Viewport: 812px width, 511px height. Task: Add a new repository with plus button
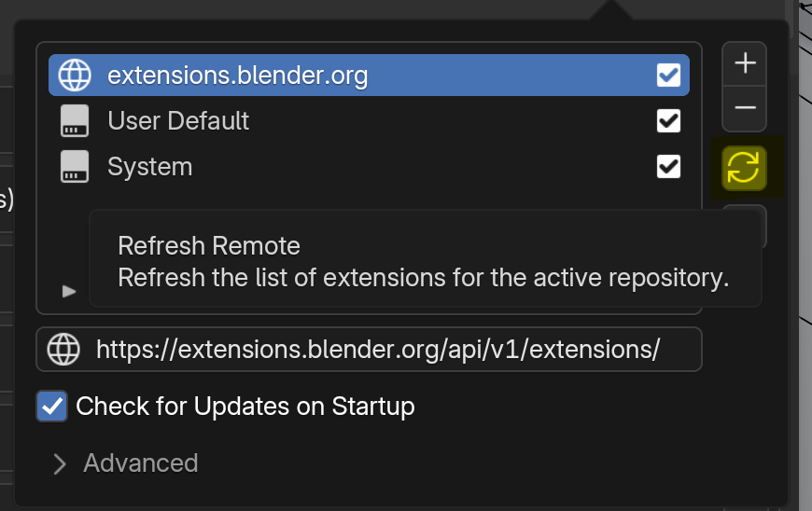pos(744,63)
